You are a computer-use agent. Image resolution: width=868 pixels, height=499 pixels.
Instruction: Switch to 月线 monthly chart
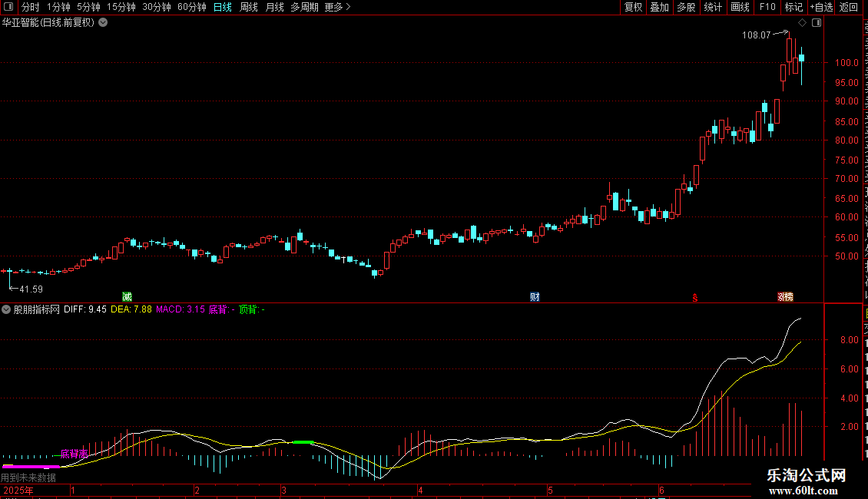click(x=274, y=7)
